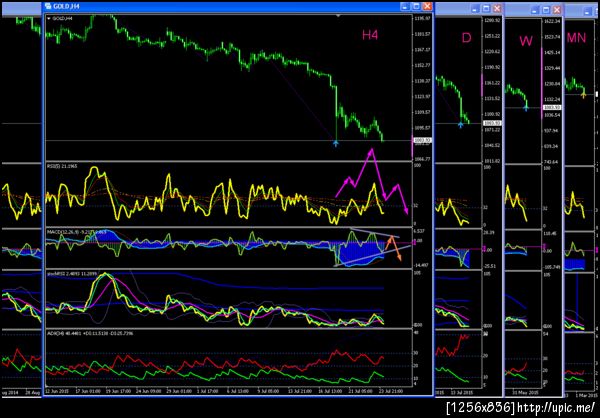600x418 pixels.
Task: Minimize the GOLD,H4 chart window
Action: [x=405, y=7]
